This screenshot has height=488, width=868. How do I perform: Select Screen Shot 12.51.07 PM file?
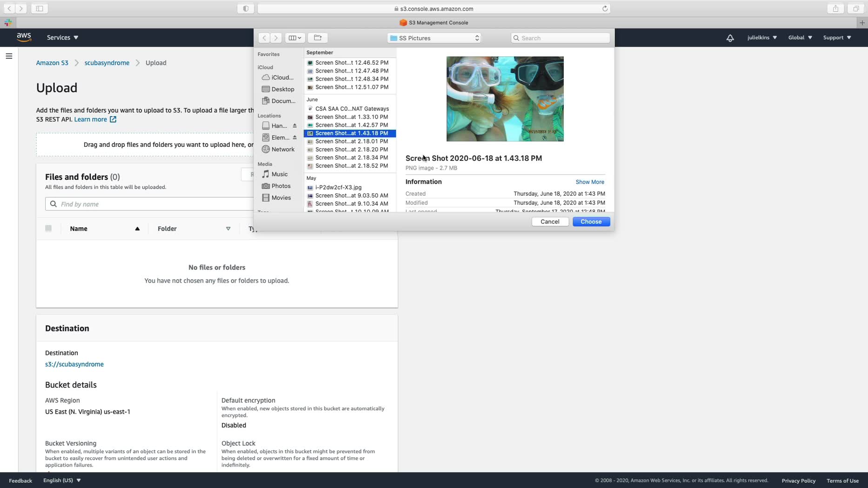click(x=349, y=87)
